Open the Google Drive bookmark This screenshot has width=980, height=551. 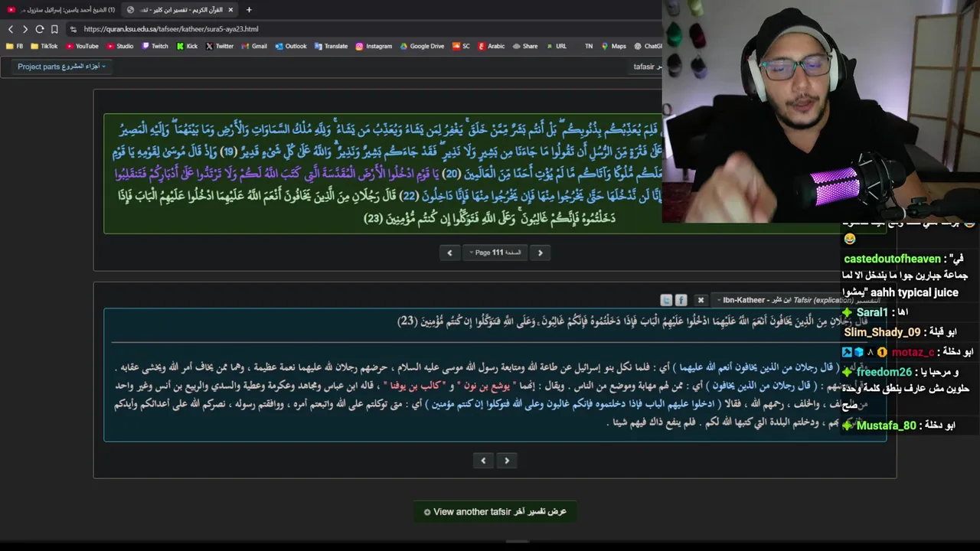[422, 46]
